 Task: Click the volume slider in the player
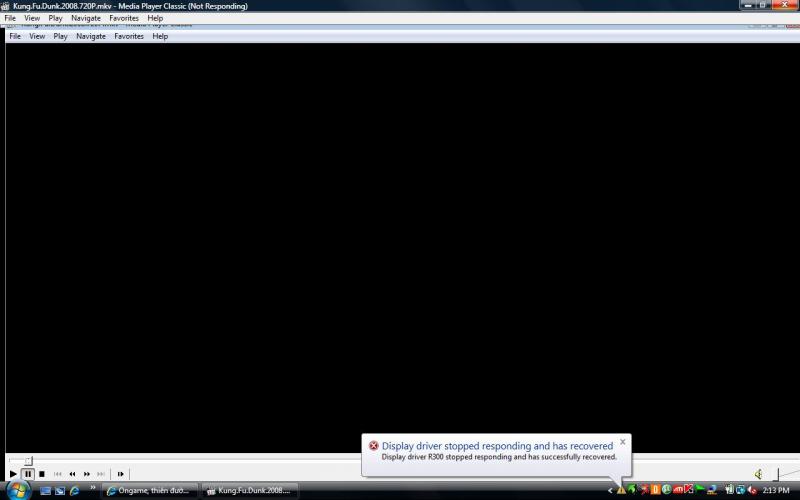[779, 474]
